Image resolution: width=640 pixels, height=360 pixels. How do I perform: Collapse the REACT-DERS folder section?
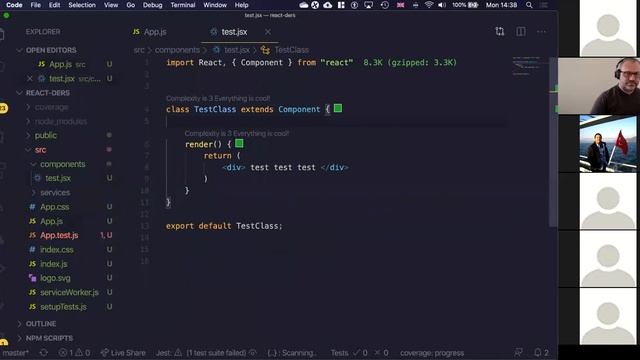[x=48, y=93]
